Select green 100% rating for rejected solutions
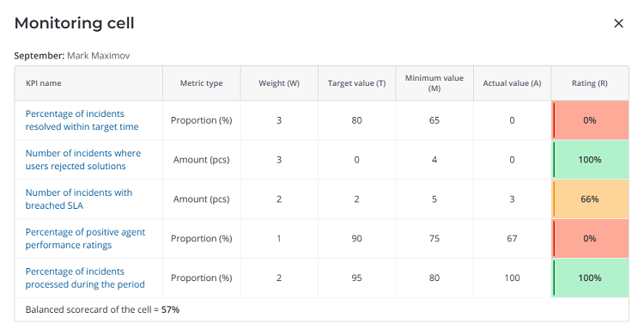Viewport: 644px width, 336px height. [x=590, y=160]
